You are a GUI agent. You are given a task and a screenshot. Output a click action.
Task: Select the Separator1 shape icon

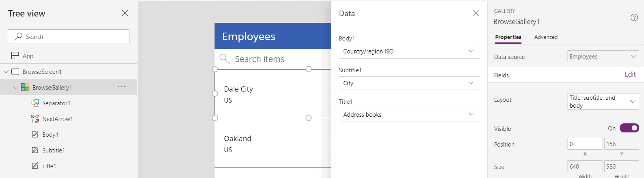pyautogui.click(x=35, y=103)
